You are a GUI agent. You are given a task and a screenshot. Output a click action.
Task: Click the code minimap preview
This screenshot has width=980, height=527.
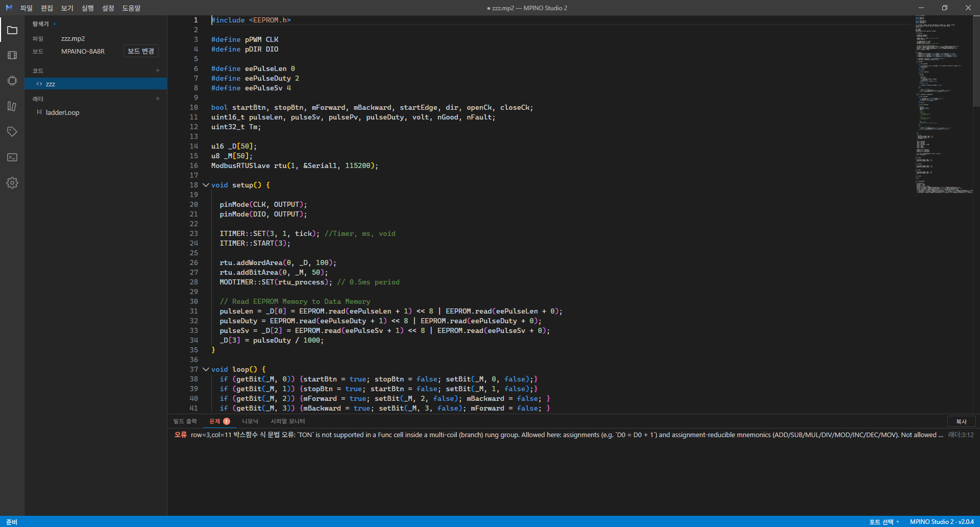943,105
